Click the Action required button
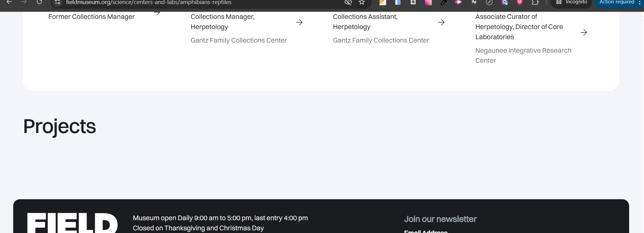 pyautogui.click(x=617, y=2)
